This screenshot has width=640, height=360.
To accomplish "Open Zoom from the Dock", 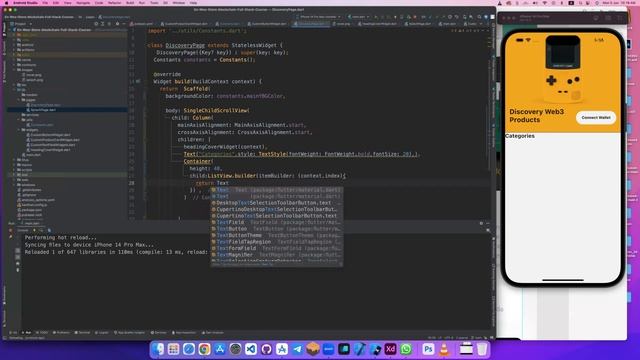I will (329, 349).
